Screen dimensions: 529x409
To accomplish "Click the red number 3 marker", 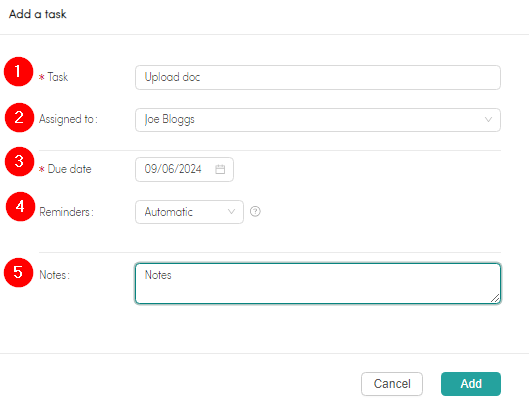I will pyautogui.click(x=19, y=161).
